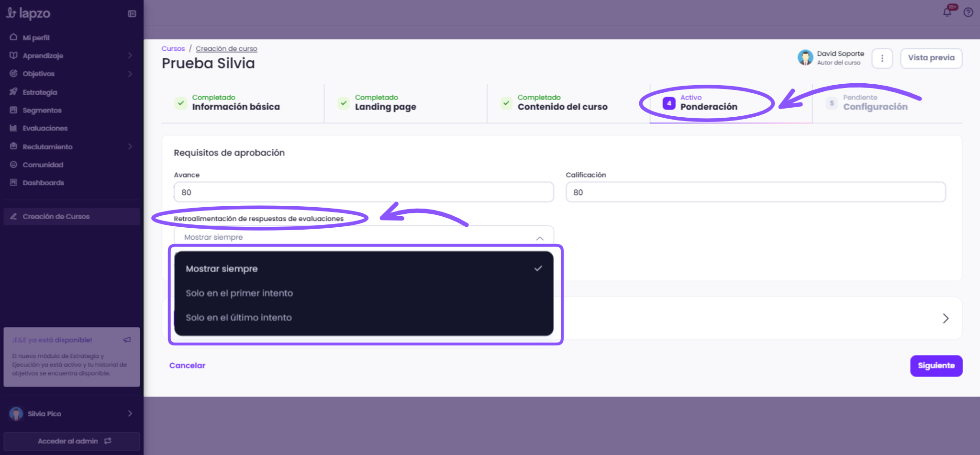Focus the Calificación input field
Image resolution: width=980 pixels, height=455 pixels.
pos(756,192)
